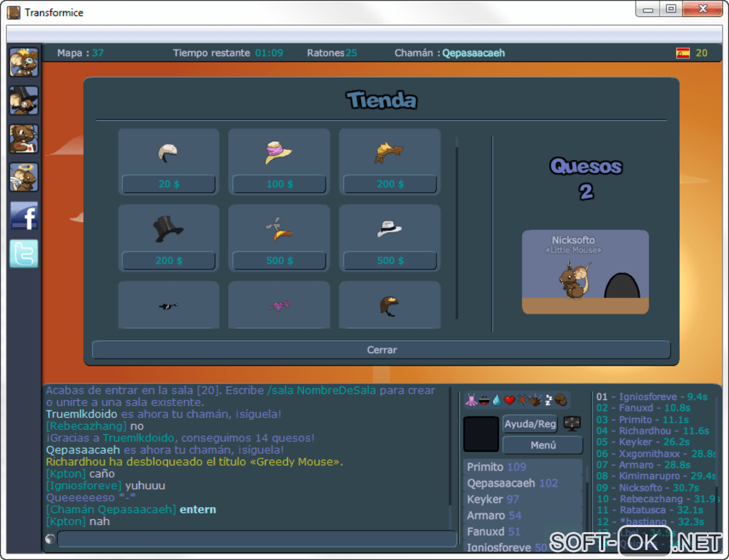
Task: Click the chat log scrollbar
Action: [x=450, y=458]
